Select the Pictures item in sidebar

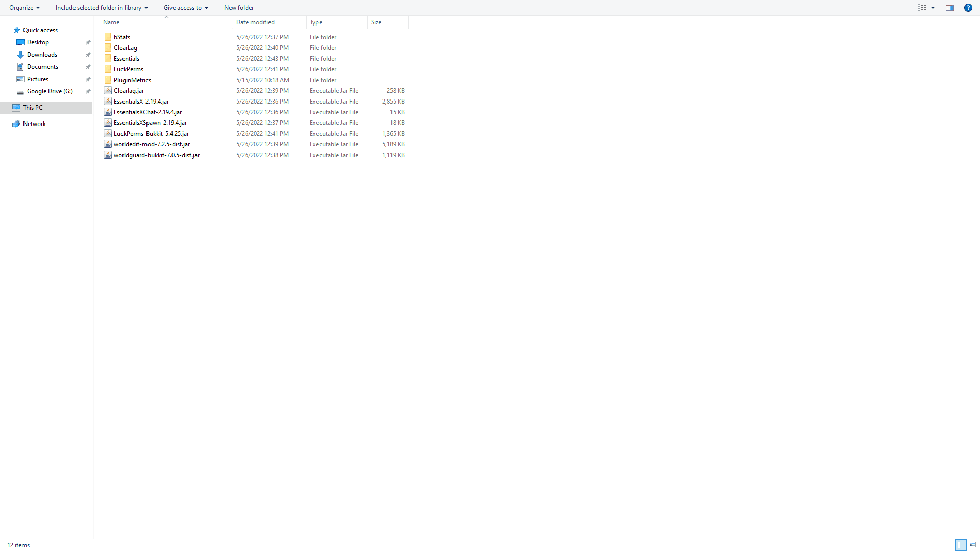click(37, 79)
